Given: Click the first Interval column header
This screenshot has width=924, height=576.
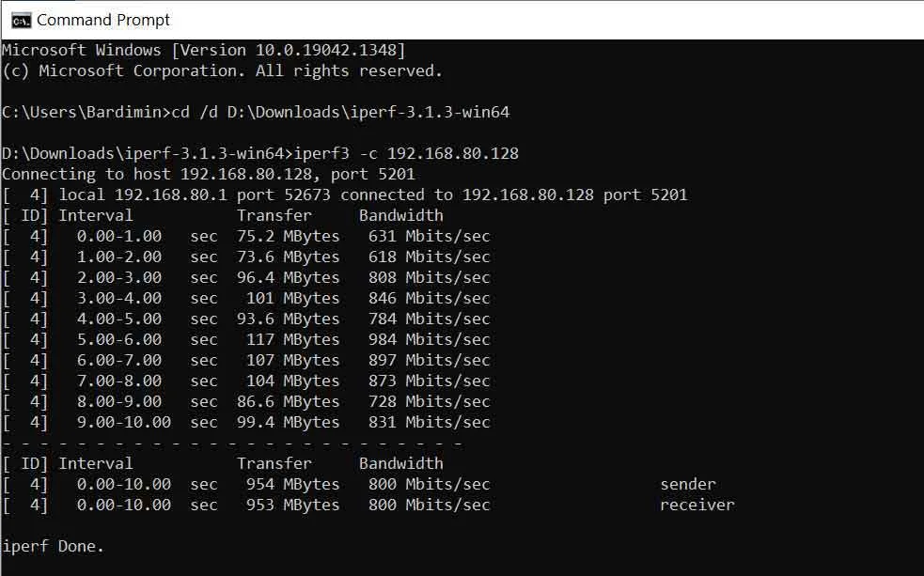Looking at the screenshot, I should (x=96, y=215).
